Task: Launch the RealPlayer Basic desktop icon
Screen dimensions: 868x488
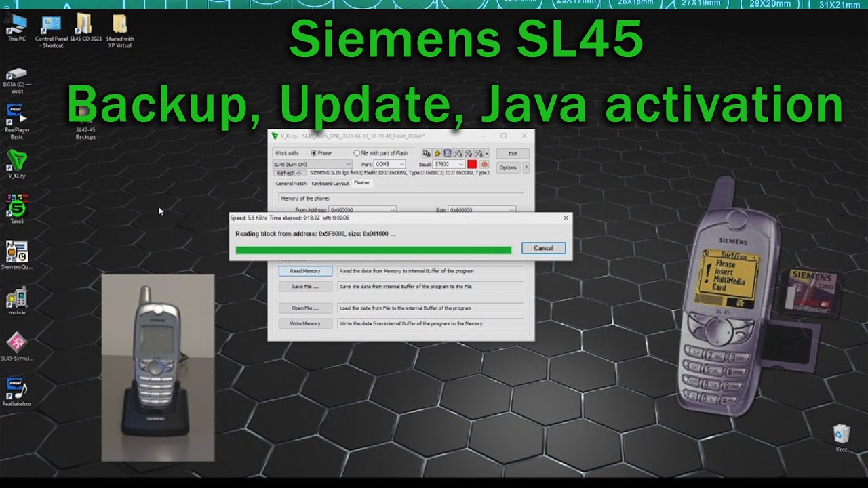Action: point(16,122)
